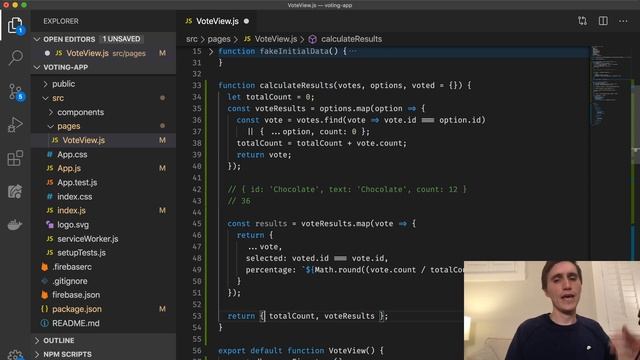
Task: Open the Manage gear at the activity bar bottom
Action: (15, 355)
